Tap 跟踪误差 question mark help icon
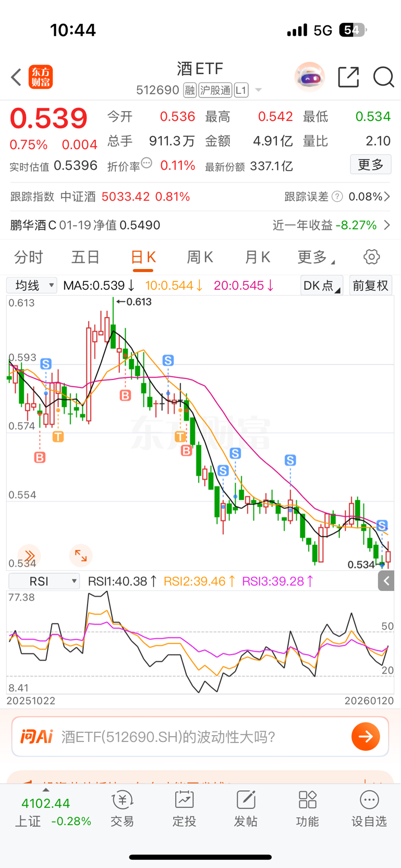Screen dimensions: 401x868 [x=337, y=197]
